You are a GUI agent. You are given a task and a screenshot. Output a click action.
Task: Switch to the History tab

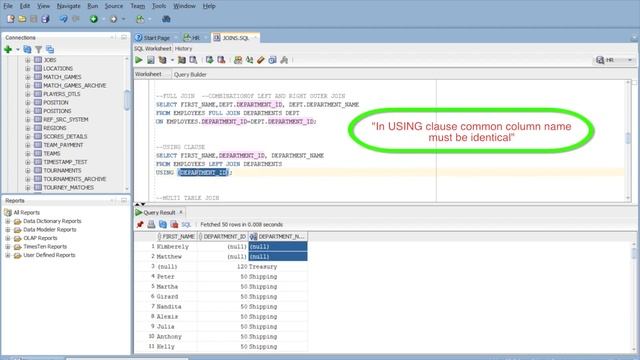click(x=183, y=49)
